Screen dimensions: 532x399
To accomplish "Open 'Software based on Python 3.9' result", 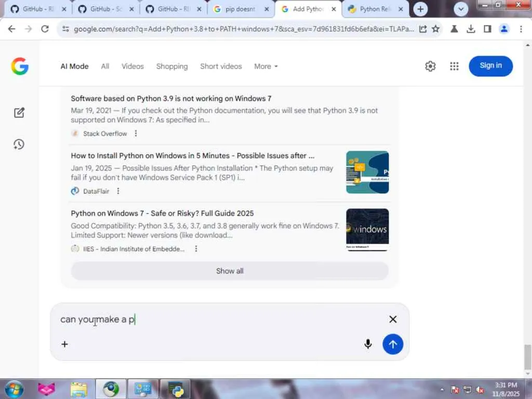I will point(171,99).
